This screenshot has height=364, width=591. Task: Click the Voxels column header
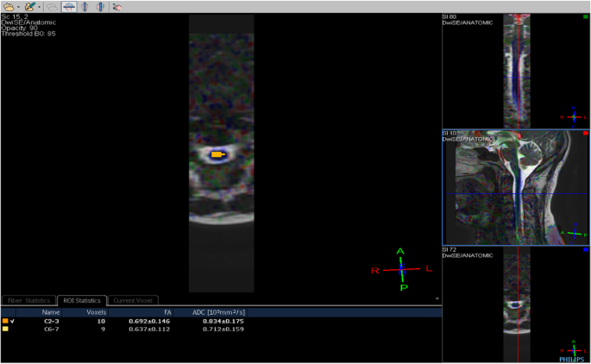tap(97, 311)
